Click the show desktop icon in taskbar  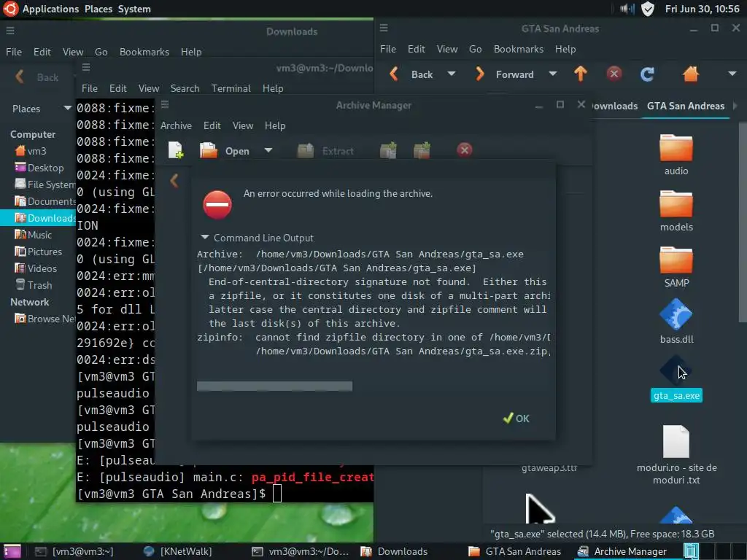(x=12, y=551)
